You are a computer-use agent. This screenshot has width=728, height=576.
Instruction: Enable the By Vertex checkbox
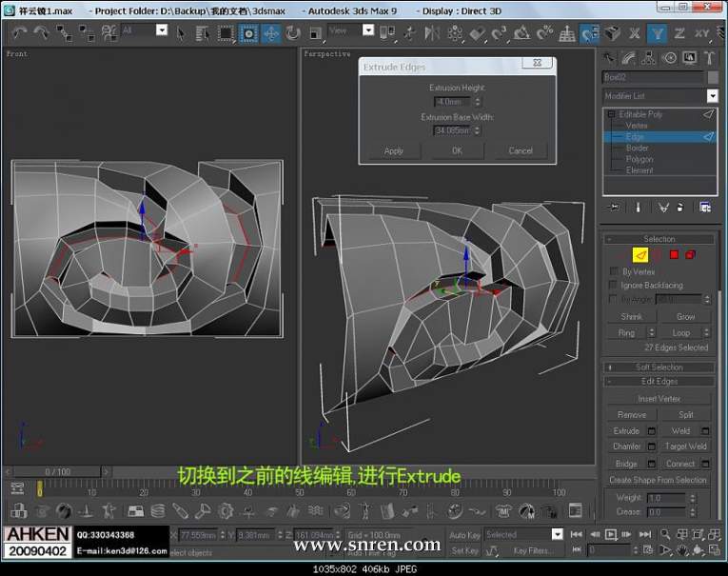[614, 271]
